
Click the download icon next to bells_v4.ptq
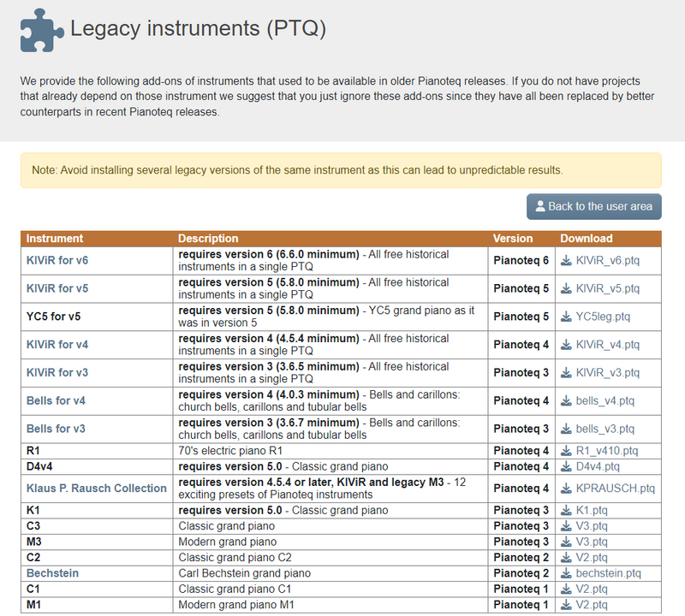point(566,400)
